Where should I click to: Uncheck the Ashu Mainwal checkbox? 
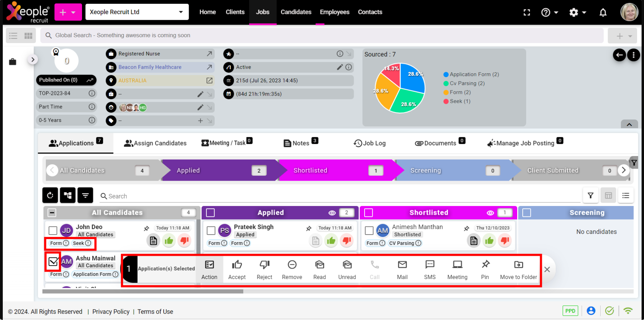53,262
